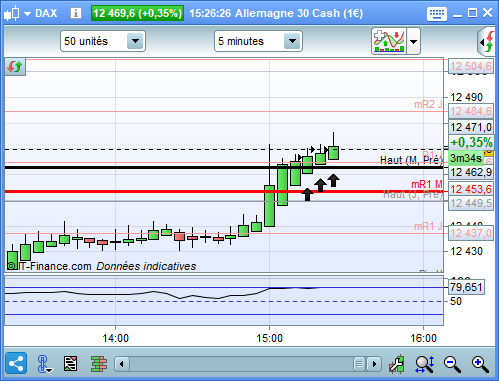This screenshot has height=381, width=499.
Task: Click the 16:00 time axis label
Action: [423, 338]
